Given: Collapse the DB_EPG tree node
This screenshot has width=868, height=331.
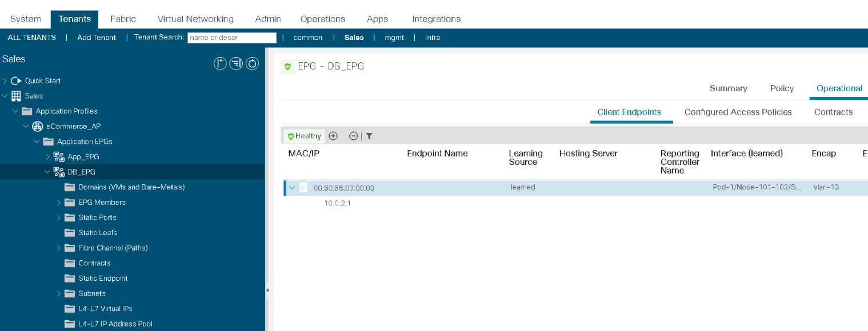Looking at the screenshot, I should (x=47, y=172).
